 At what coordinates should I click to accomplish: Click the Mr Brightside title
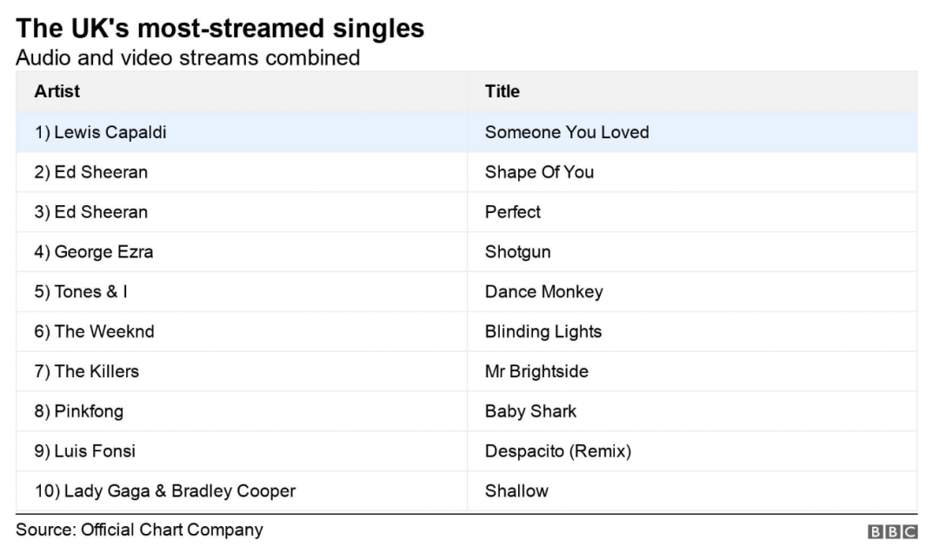tap(536, 371)
